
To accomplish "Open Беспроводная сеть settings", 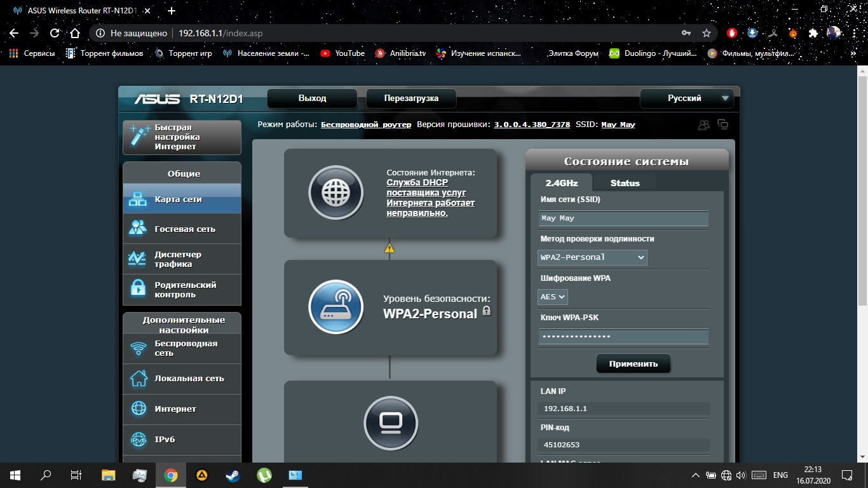I will click(x=182, y=348).
